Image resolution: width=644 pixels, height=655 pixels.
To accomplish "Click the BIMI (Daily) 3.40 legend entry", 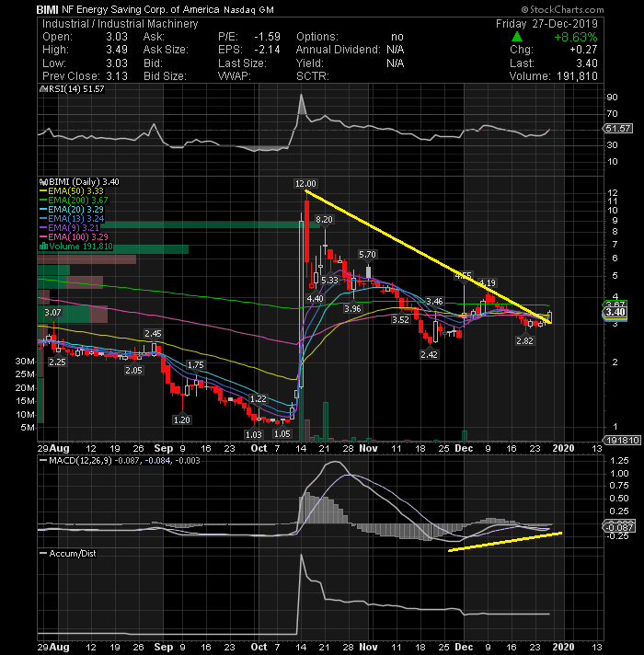I will (x=79, y=182).
